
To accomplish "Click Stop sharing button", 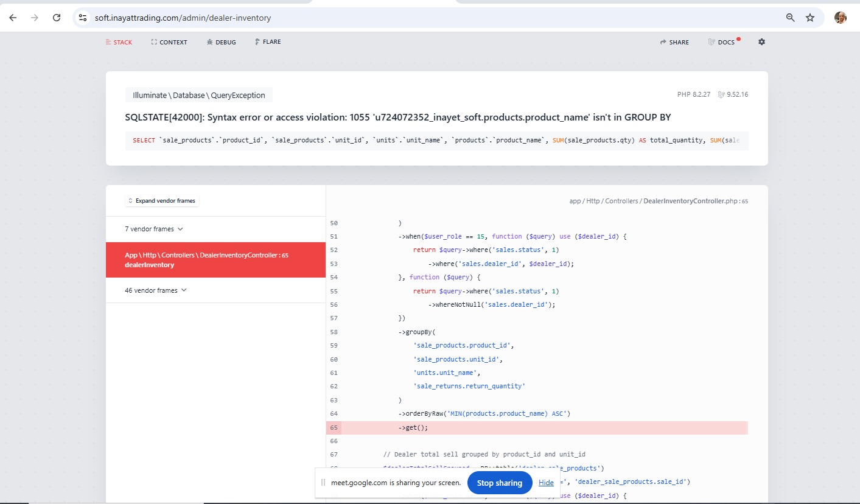I will pyautogui.click(x=499, y=483).
